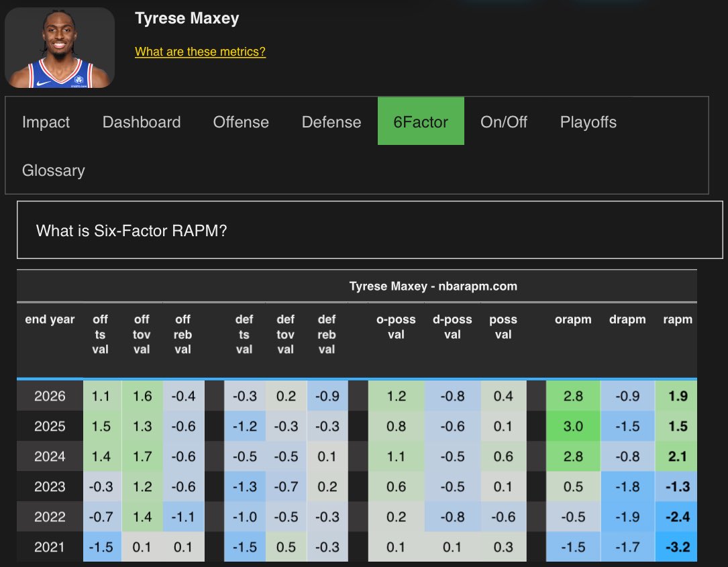This screenshot has width=728, height=567.
Task: Click the 1.4 off ts cell for 2024
Action: click(x=101, y=456)
